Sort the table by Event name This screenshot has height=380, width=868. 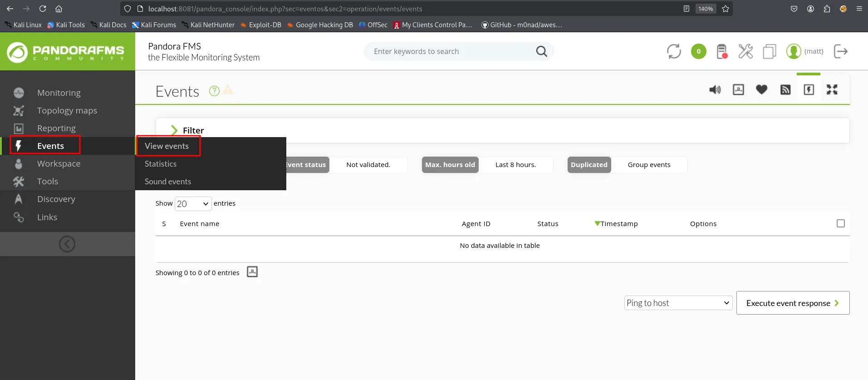pyautogui.click(x=200, y=223)
